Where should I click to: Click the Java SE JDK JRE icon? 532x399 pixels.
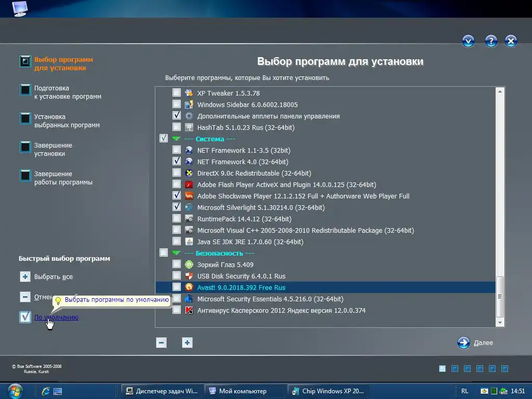tap(189, 242)
